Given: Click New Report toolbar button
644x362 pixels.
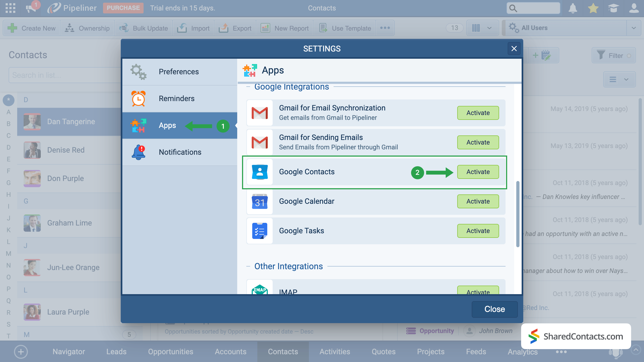Looking at the screenshot, I should pos(285,28).
